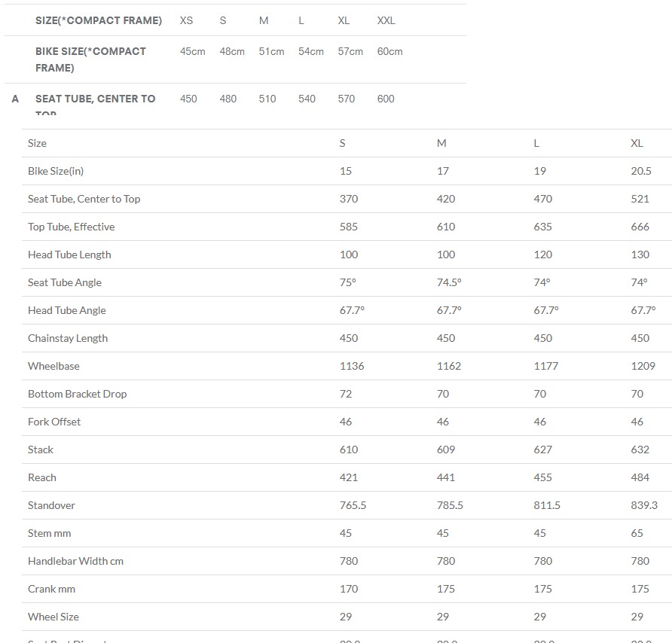
Task: Click the Stack row label
Action: pos(41,449)
